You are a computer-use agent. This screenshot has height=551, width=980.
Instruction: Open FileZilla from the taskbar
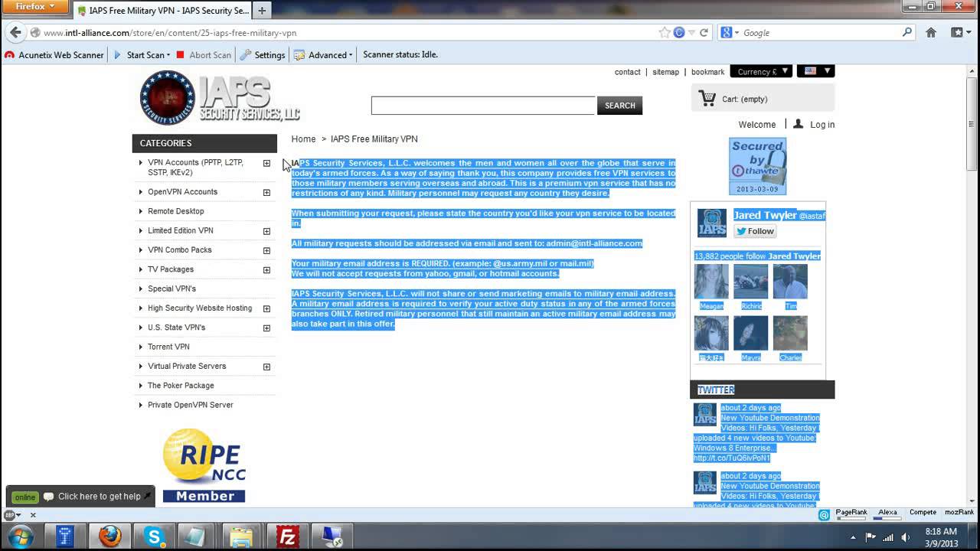(x=287, y=536)
